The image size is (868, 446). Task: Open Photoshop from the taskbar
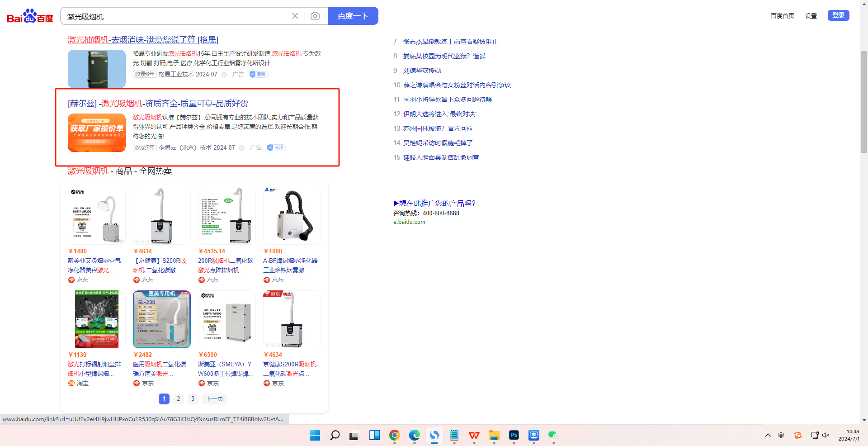point(514,436)
